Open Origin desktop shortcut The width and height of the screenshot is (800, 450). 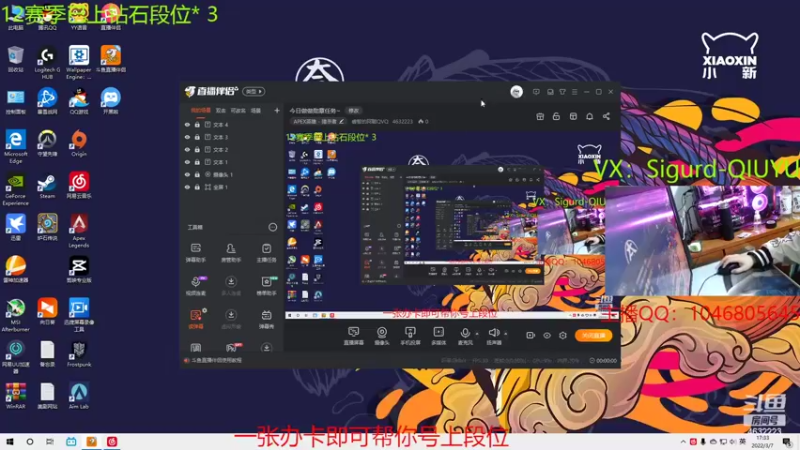point(79,143)
